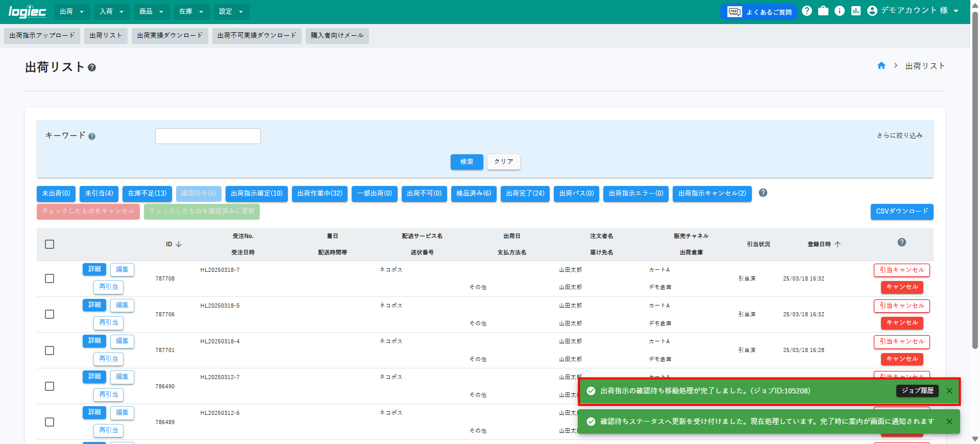Screen dimensions: 980x444
Task: Toggle the select-all checkbox in table header
Action: [50, 244]
